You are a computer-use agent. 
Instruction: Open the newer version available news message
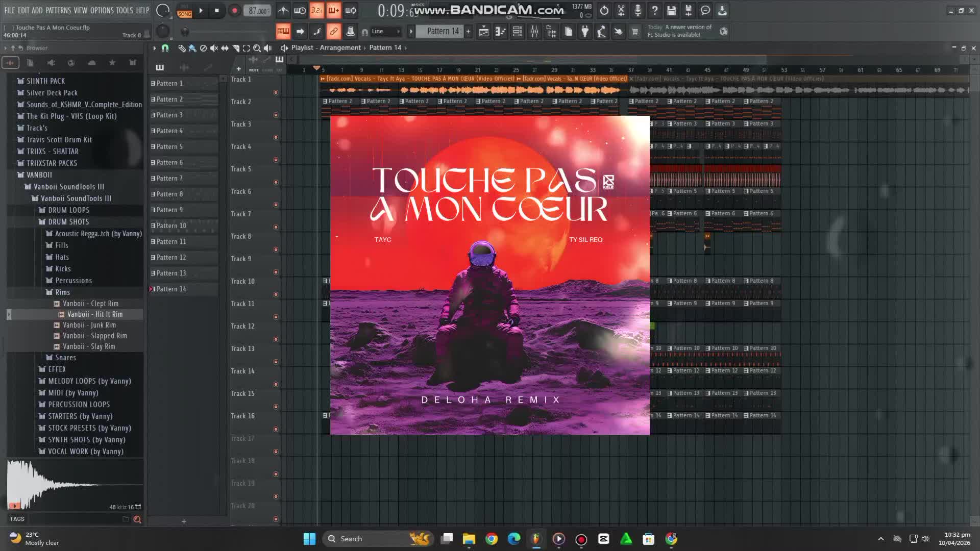click(679, 31)
